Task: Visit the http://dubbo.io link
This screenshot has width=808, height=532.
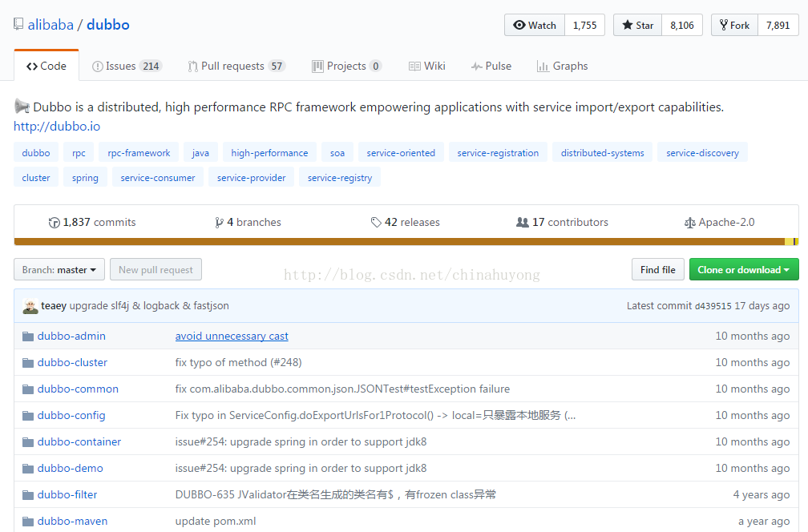Action: 57,126
